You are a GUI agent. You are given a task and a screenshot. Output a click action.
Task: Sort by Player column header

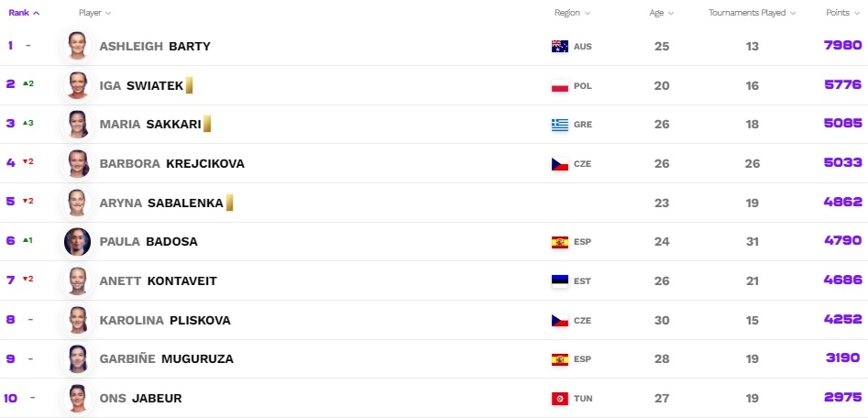click(94, 13)
